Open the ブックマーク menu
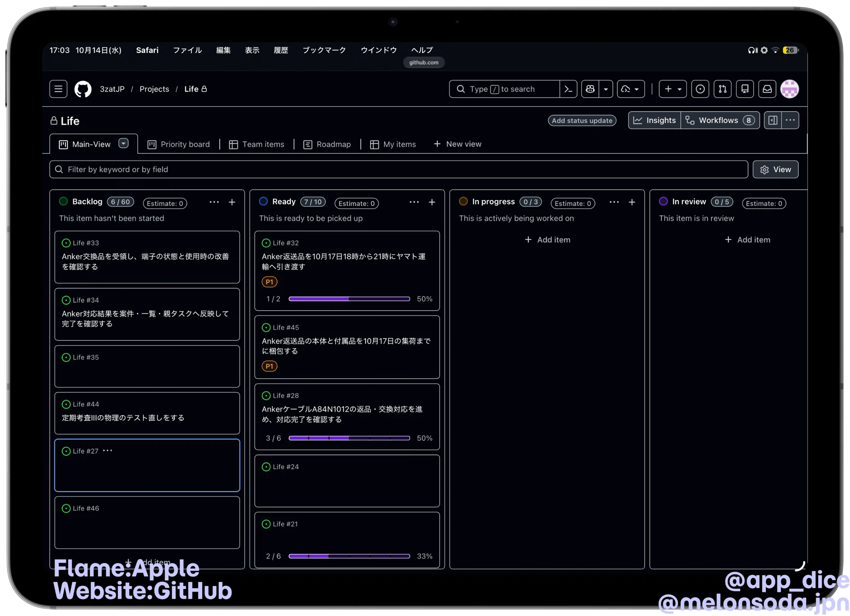 click(324, 50)
